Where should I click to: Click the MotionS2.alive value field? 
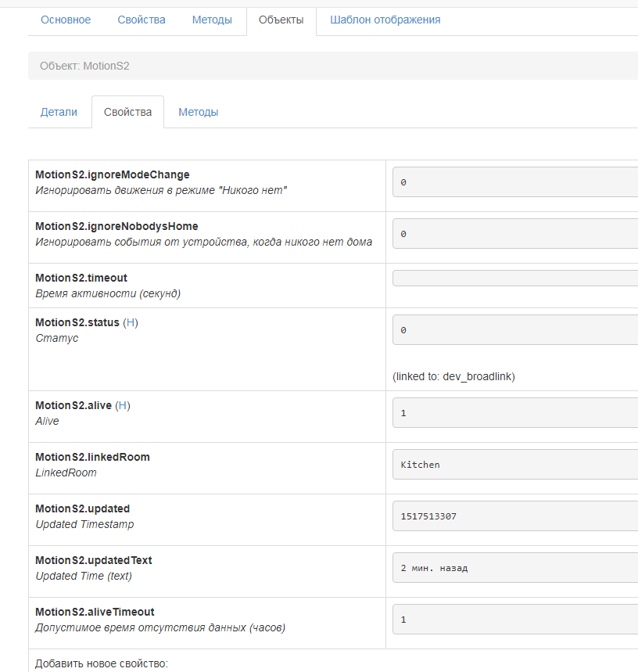click(514, 413)
